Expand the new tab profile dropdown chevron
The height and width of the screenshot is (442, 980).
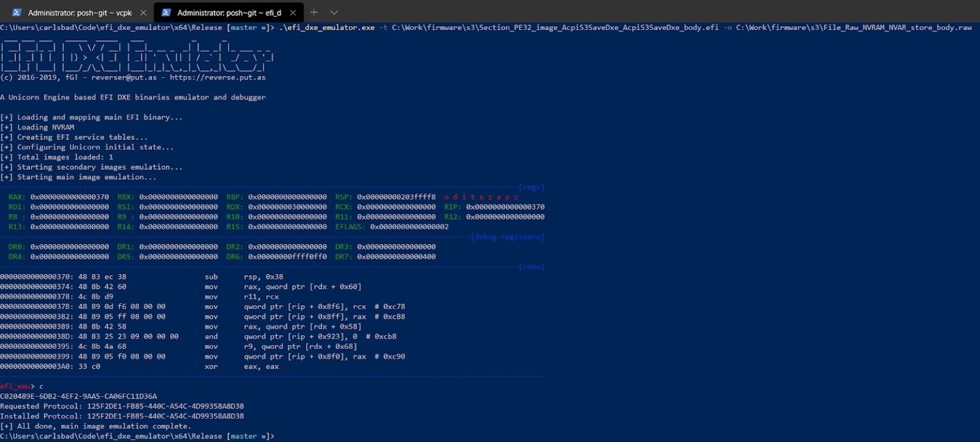[x=334, y=12]
